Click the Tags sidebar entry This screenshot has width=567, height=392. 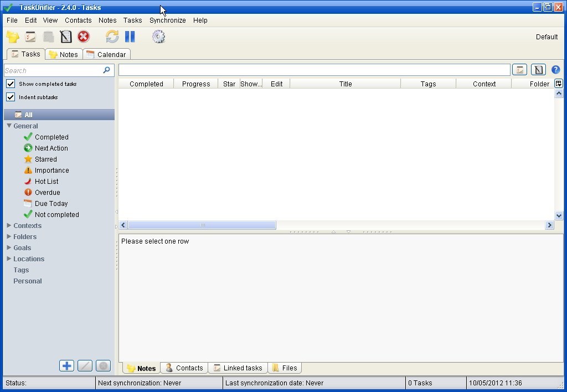tap(21, 270)
